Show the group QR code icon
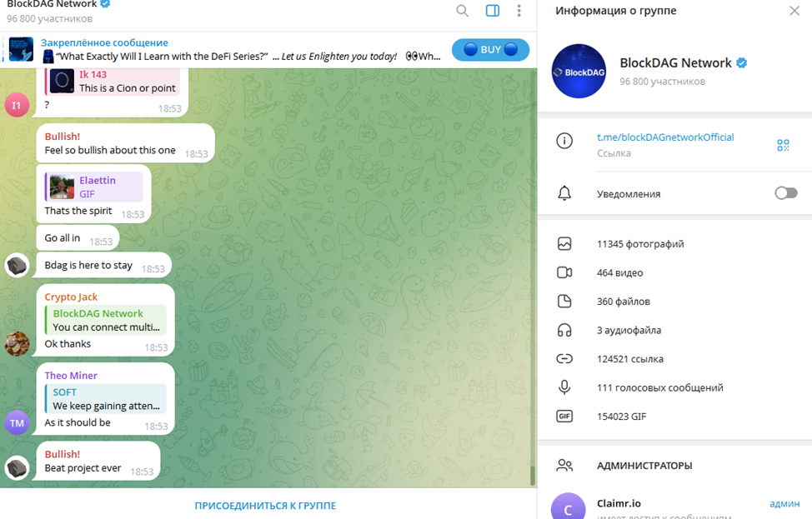Screen dimensions: 812x519 (x=783, y=146)
